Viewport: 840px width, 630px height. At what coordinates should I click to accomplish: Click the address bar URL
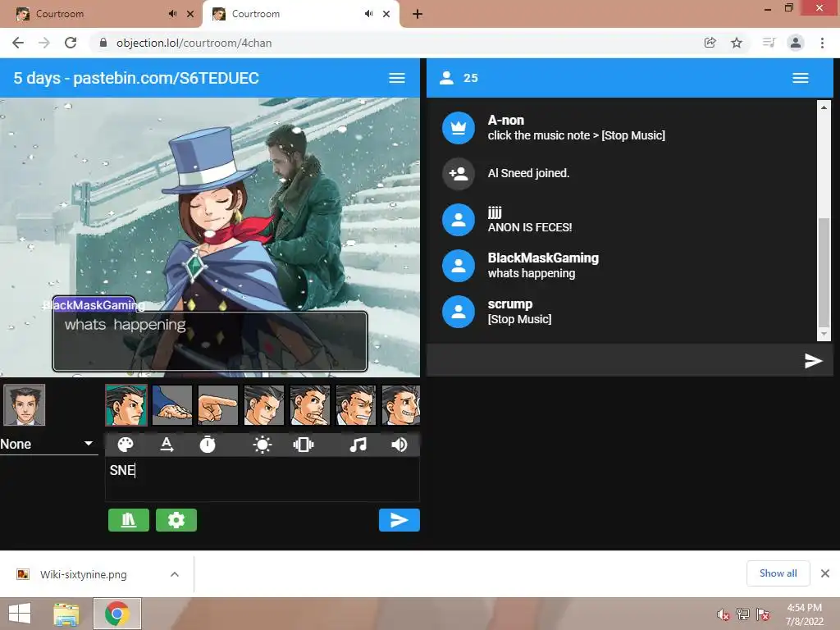[x=194, y=43]
